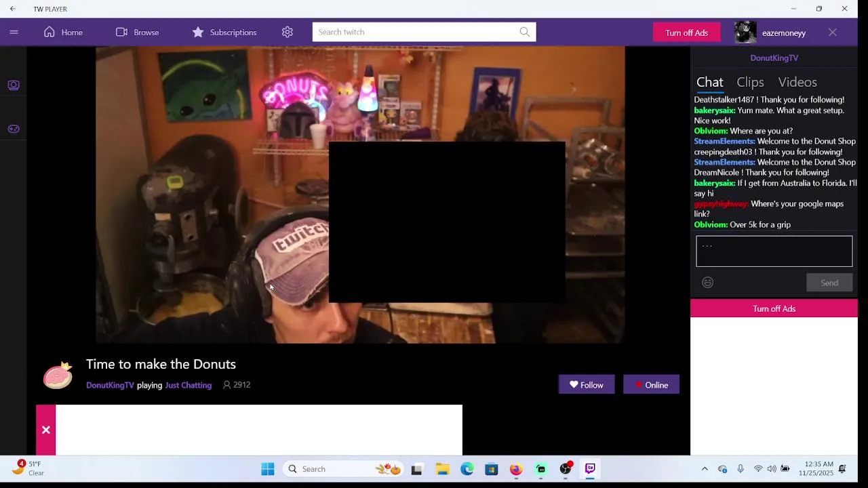Image resolution: width=868 pixels, height=488 pixels.
Task: Open Wi-Fi network tray icon
Action: [x=758, y=469]
